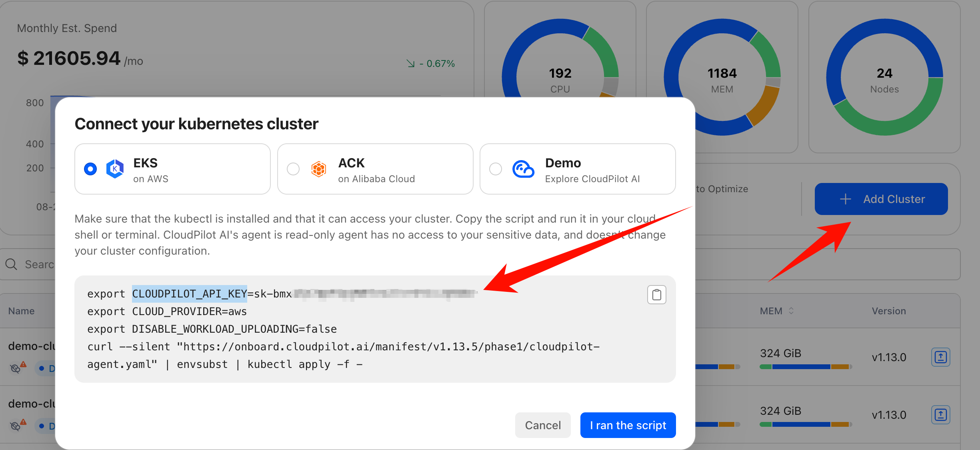Click the highlighted CLOUDPILOT_API_KEY text
The width and height of the screenshot is (980, 450).
[x=190, y=294]
